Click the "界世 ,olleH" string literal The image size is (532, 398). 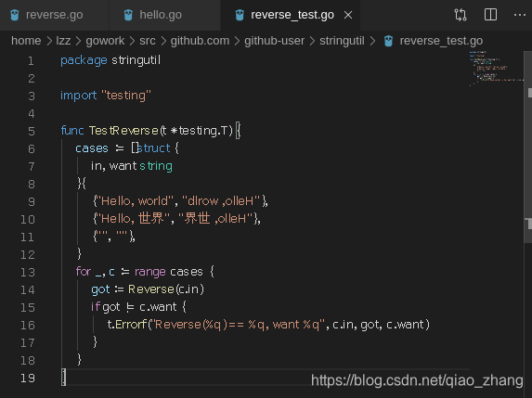[x=215, y=219]
